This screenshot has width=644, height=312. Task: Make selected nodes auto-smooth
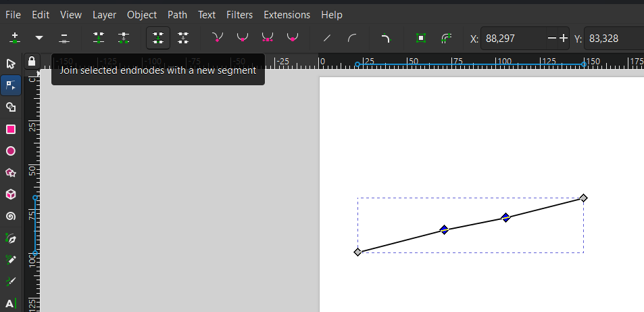coord(293,39)
